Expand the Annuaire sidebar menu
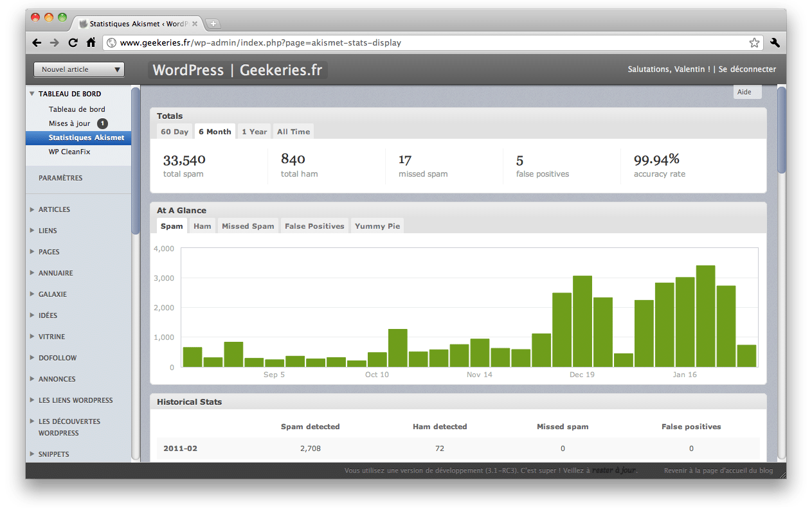This screenshot has height=514, width=812. pos(32,273)
